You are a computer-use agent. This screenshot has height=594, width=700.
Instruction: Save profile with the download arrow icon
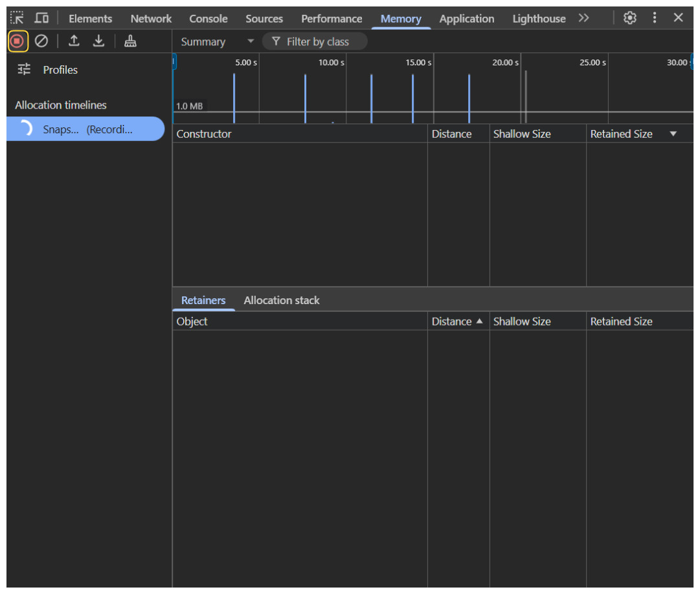pyautogui.click(x=98, y=41)
